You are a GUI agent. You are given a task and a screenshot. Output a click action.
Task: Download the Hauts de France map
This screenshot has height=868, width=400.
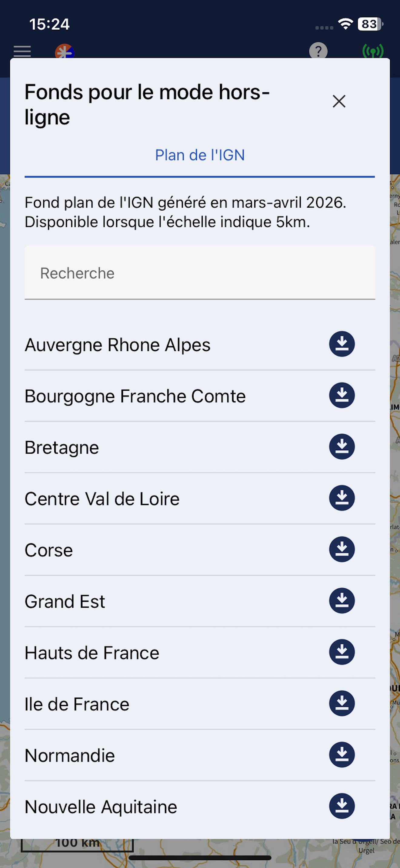click(342, 652)
